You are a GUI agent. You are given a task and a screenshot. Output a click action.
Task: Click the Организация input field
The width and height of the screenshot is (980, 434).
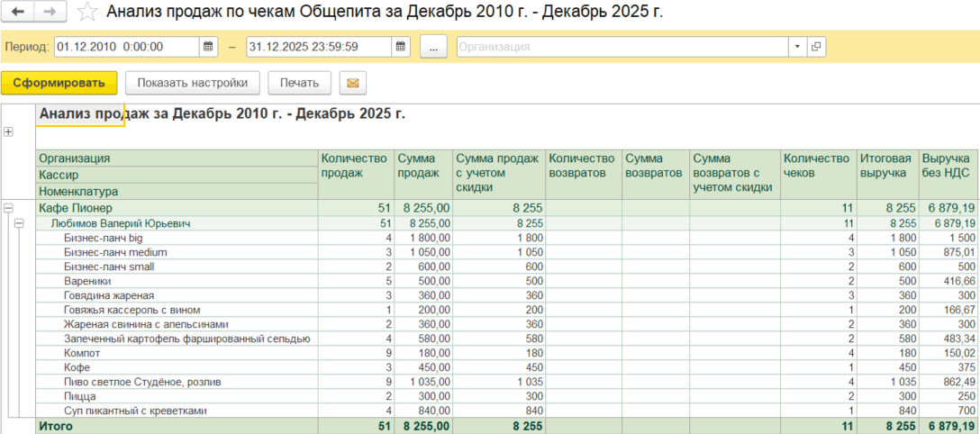(622, 46)
